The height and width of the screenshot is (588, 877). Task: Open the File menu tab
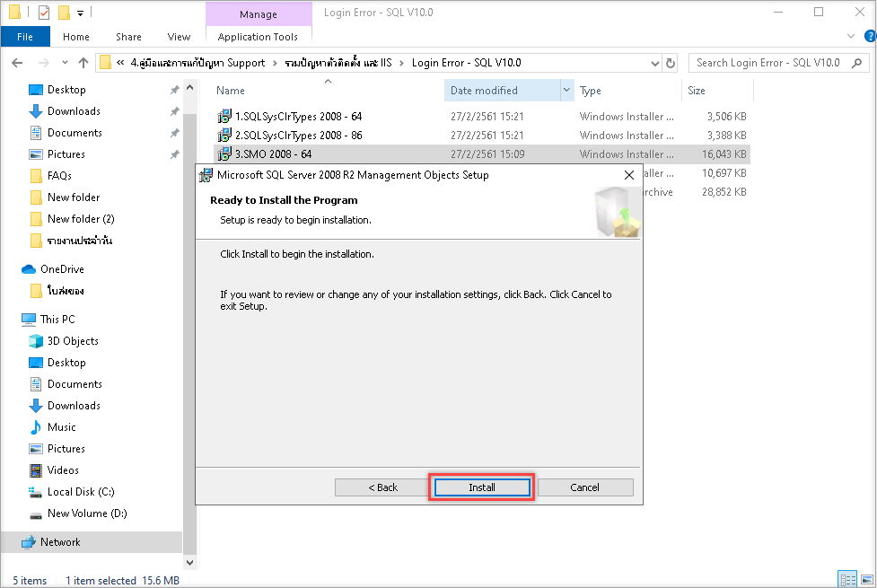(x=25, y=37)
